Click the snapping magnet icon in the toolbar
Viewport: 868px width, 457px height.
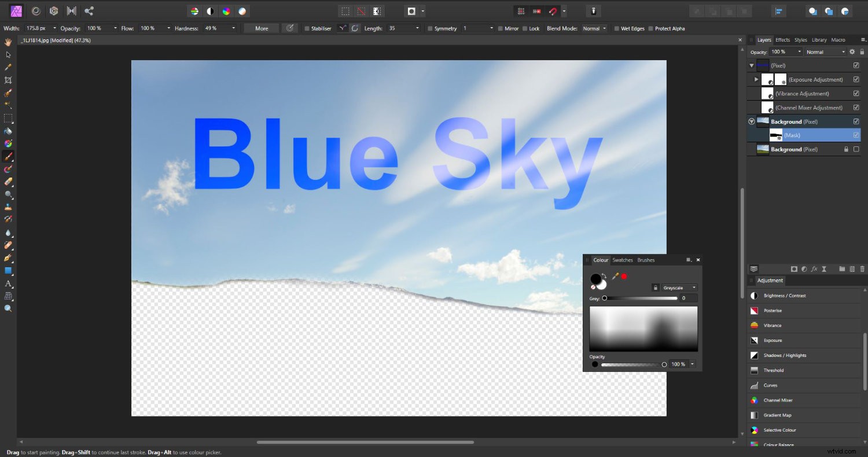[551, 11]
